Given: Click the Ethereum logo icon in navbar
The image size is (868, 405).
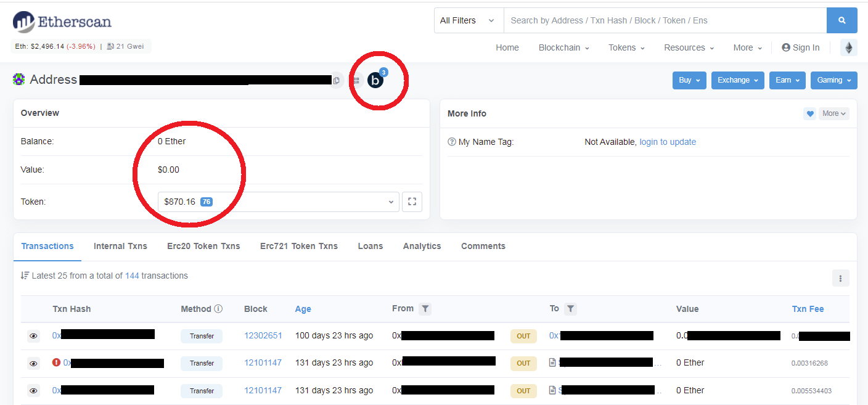Looking at the screenshot, I should pos(849,47).
